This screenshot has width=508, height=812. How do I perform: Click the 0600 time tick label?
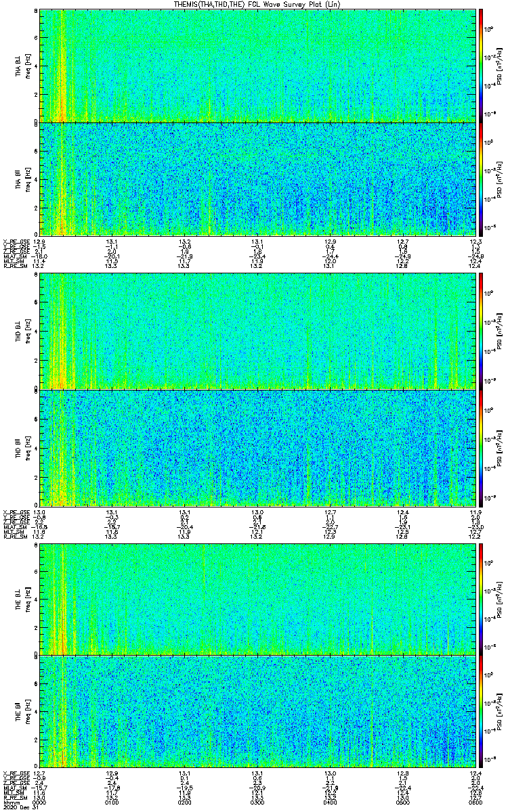coord(475,803)
